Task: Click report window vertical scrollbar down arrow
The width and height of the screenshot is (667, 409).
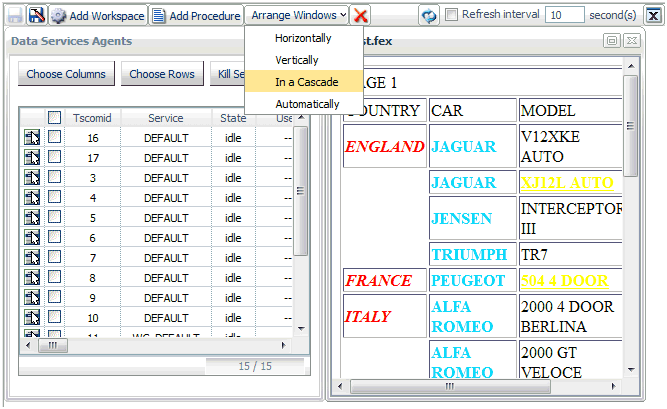Action: (x=631, y=370)
